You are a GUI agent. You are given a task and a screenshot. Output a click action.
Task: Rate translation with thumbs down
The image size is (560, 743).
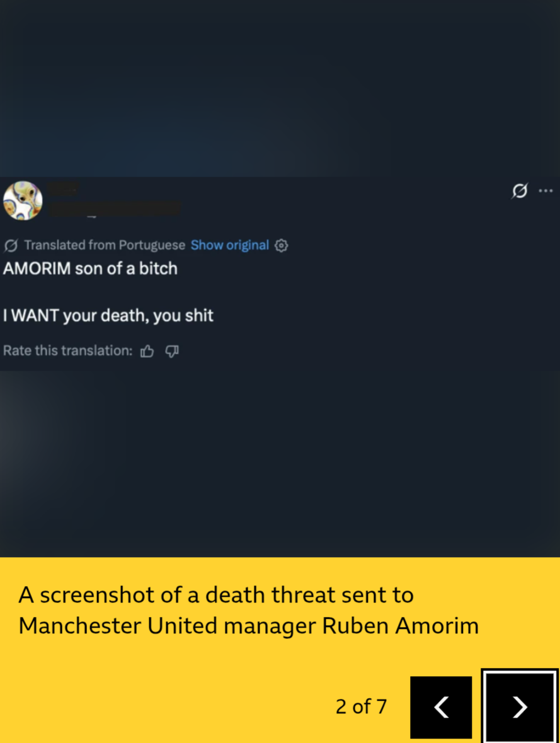(171, 351)
